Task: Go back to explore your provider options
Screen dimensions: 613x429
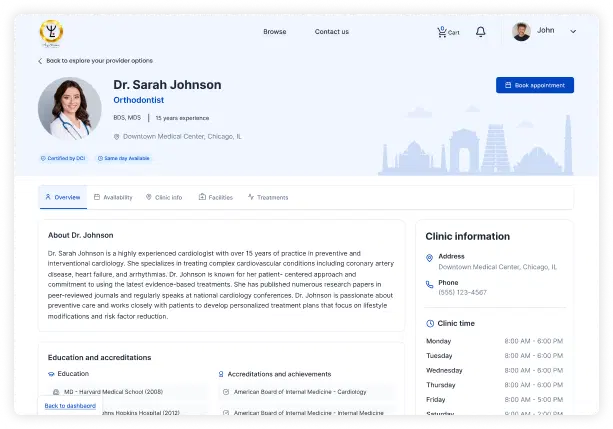Action: coord(99,61)
